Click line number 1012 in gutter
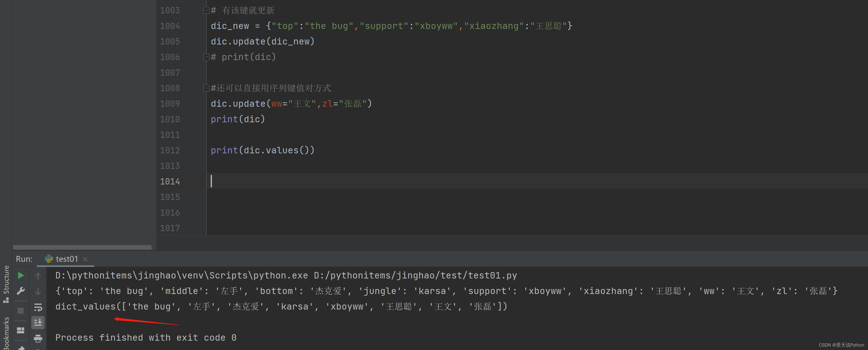Image resolution: width=868 pixels, height=350 pixels. 170,150
